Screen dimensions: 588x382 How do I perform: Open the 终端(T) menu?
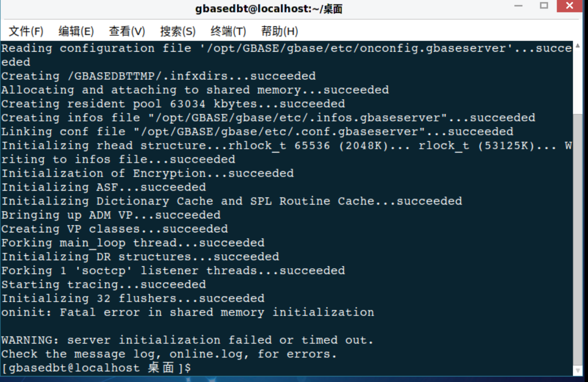click(228, 32)
